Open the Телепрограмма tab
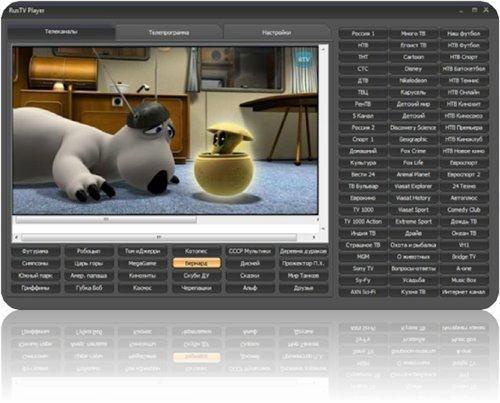The width and height of the screenshot is (500, 403). point(169,33)
